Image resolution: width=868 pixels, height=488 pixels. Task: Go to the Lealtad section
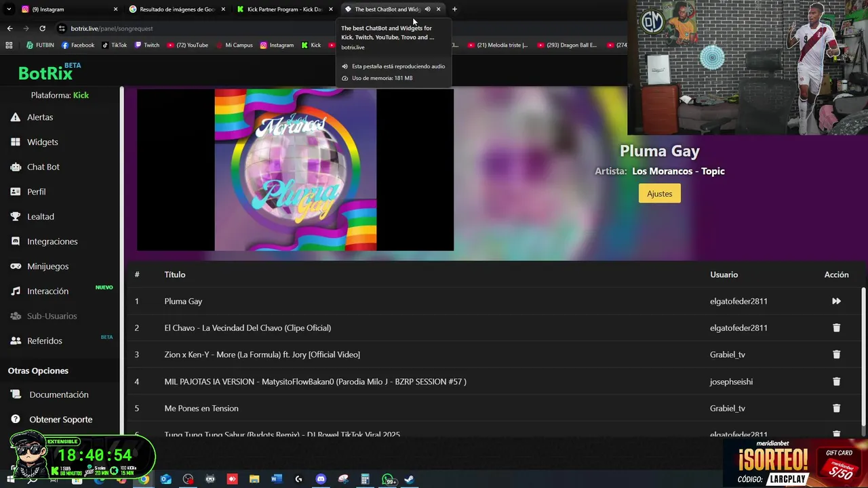pyautogui.click(x=40, y=217)
